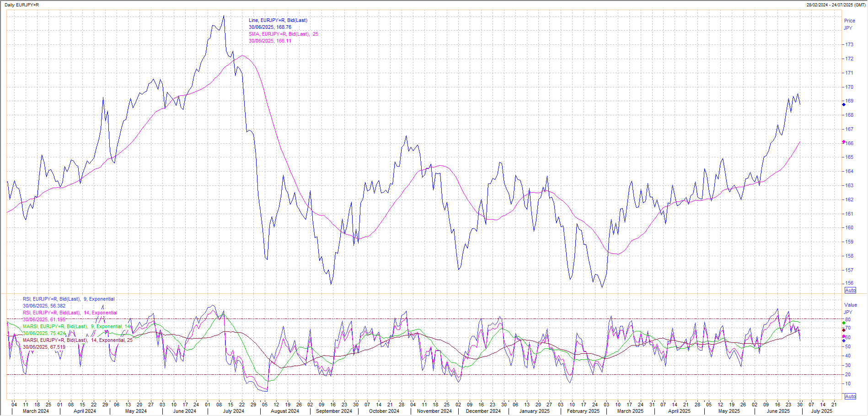Click the "May 2025" label on the time axis

[729, 411]
